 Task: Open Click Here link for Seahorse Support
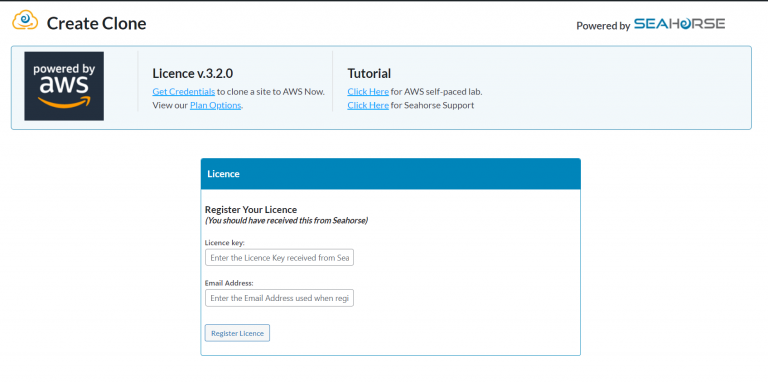[368, 105]
